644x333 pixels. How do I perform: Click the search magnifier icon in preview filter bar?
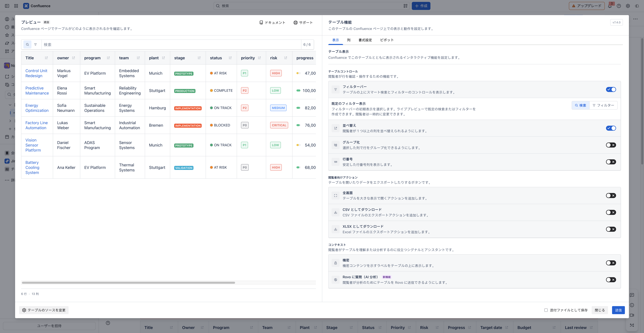tap(28, 44)
